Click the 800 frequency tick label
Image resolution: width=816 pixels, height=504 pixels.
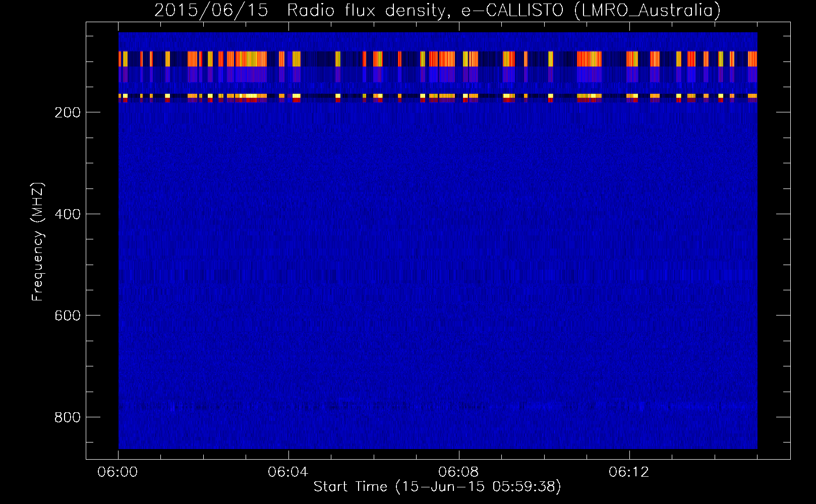(x=68, y=417)
